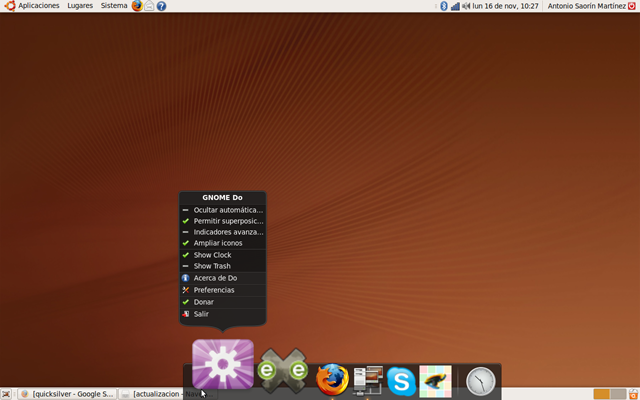The image size is (640, 400).
Task: Disable the Show Clock option
Action: pyautogui.click(x=212, y=255)
